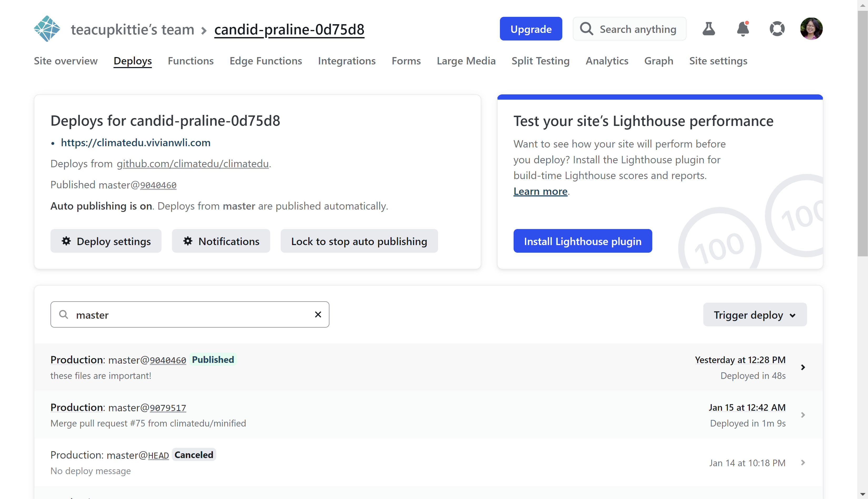Open your profile avatar picture
The image size is (868, 499).
(811, 29)
